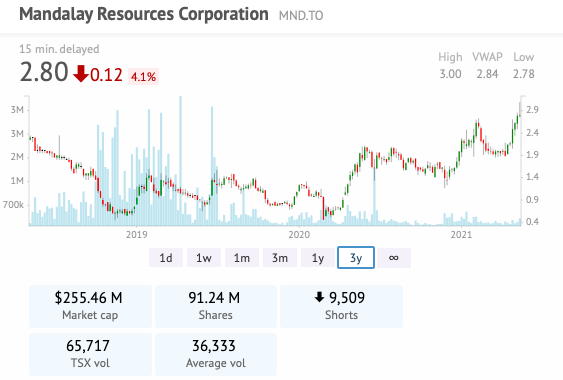
Task: Click the red down arrow price change icon
Action: coord(80,74)
